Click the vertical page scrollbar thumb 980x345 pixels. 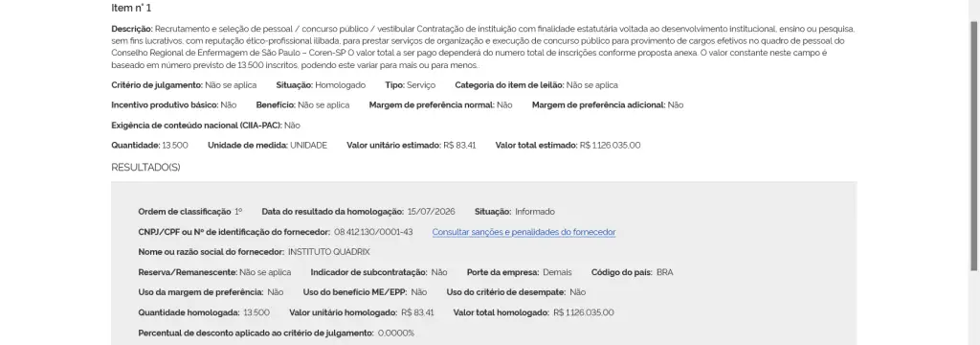pos(974,146)
